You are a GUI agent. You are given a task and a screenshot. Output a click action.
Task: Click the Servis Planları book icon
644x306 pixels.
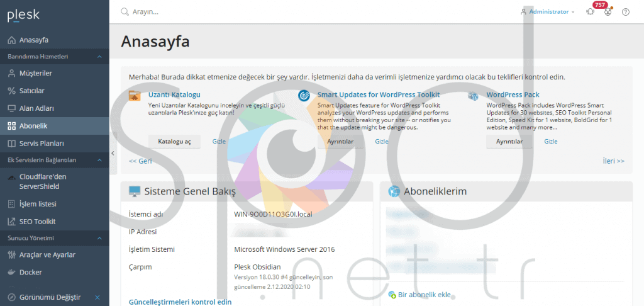[11, 144]
